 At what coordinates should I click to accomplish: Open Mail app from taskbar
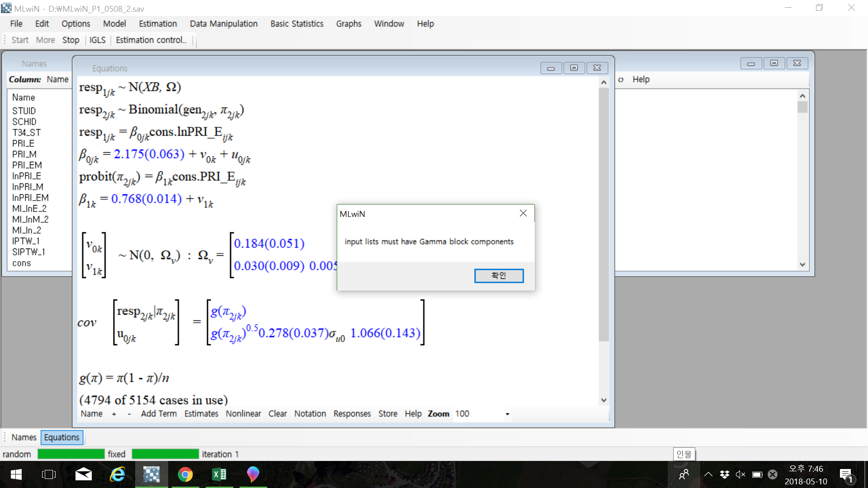tap(84, 474)
